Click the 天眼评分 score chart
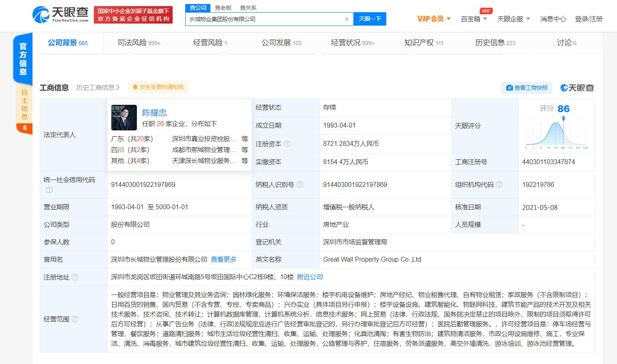This screenshot has width=617, height=364. coord(557,134)
